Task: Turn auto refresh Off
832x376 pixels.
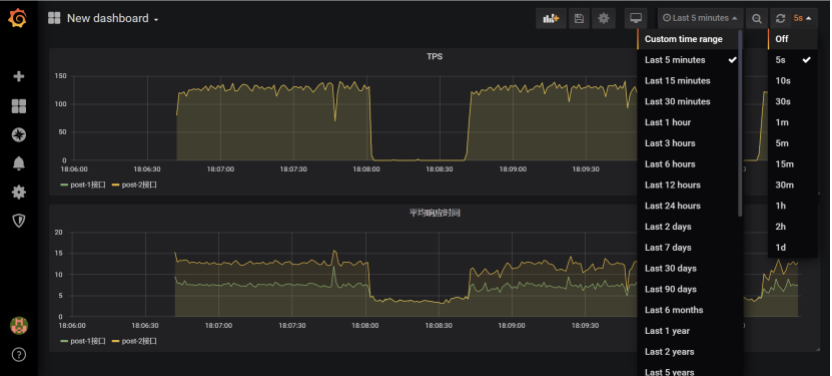Action: pyautogui.click(x=793, y=39)
